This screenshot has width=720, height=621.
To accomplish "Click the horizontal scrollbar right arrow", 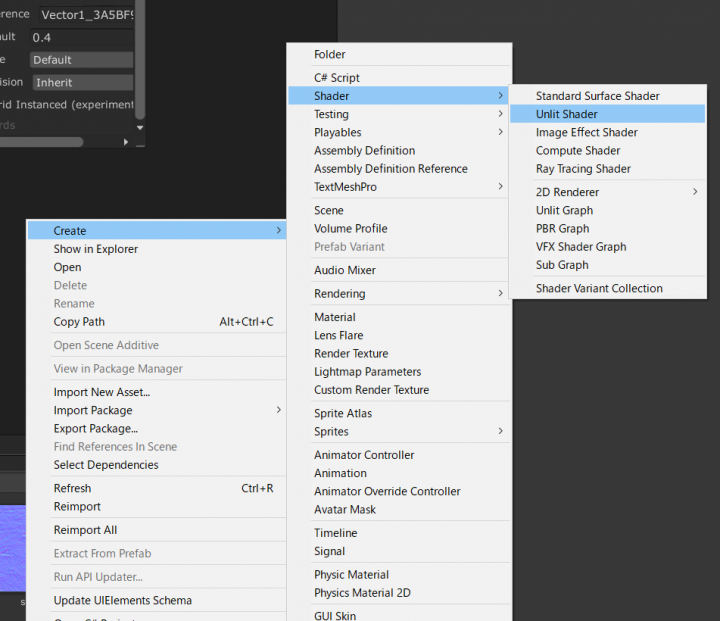I will (126, 142).
